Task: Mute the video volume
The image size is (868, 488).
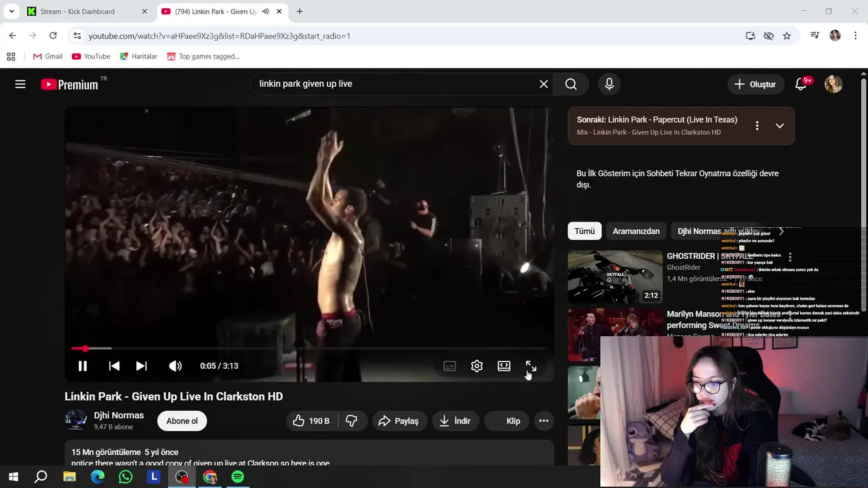Action: [x=175, y=366]
